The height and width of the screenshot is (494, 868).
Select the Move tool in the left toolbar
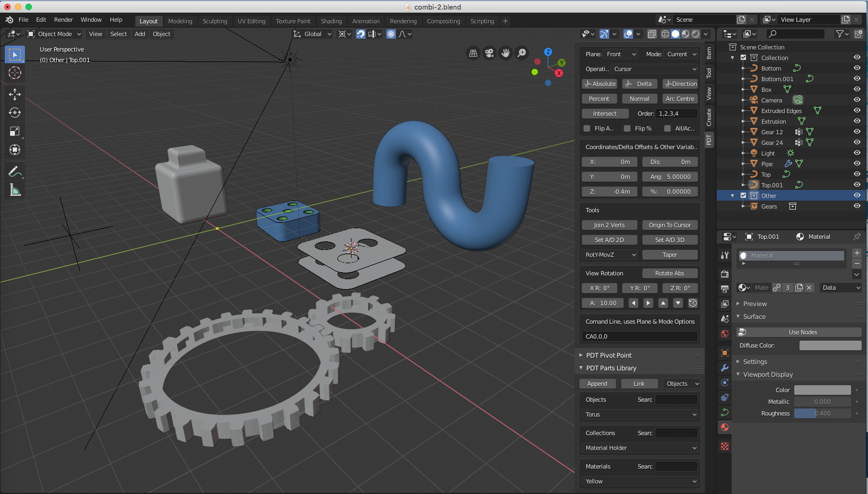(x=15, y=94)
